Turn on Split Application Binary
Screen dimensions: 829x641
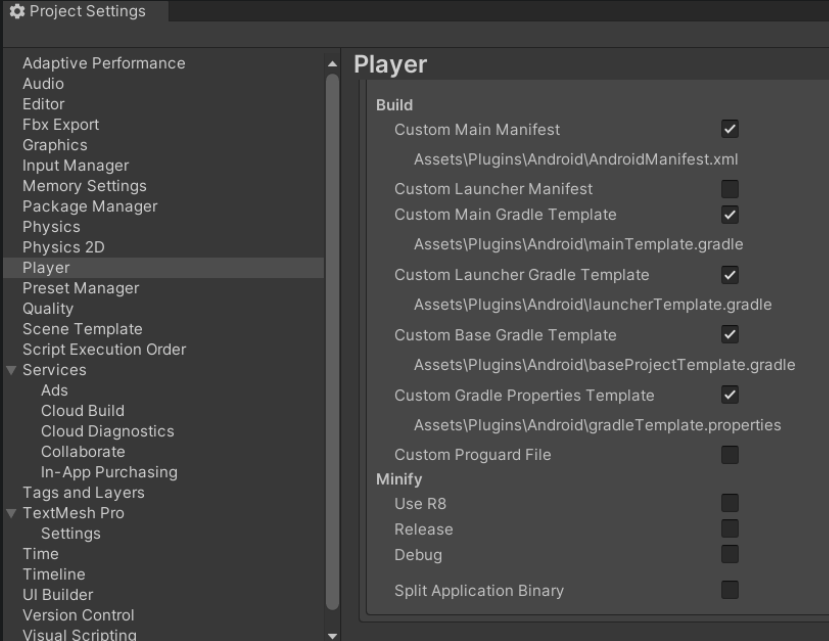[730, 590]
